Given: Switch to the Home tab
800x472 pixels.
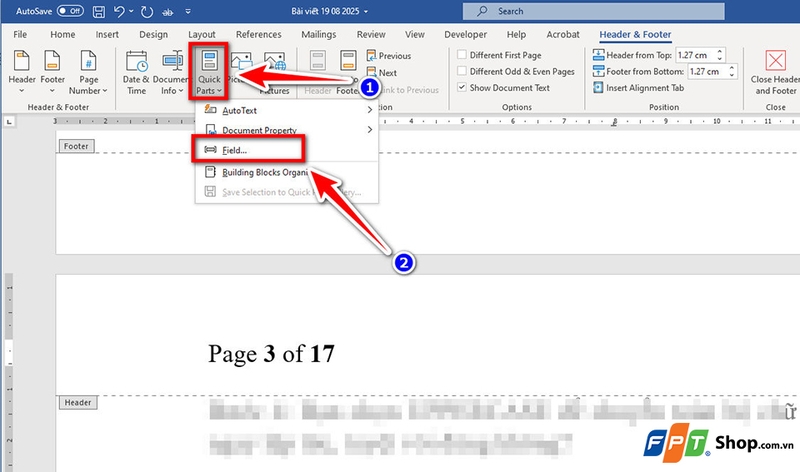Looking at the screenshot, I should (x=63, y=34).
